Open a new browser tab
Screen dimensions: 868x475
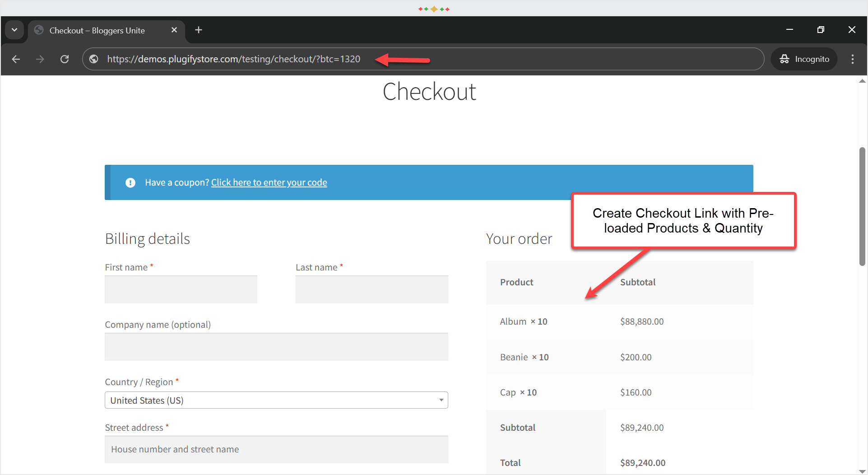point(198,30)
